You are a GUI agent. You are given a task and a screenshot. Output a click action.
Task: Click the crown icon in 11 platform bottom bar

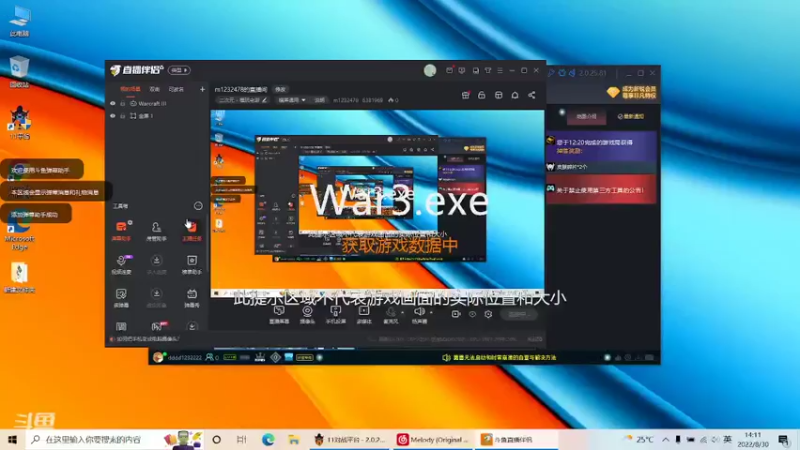point(260,358)
